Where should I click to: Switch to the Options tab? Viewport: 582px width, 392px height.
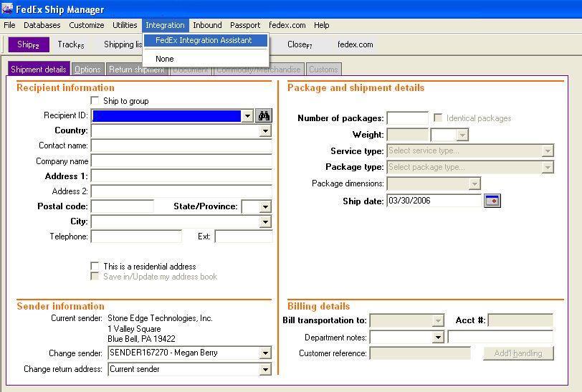(x=87, y=70)
